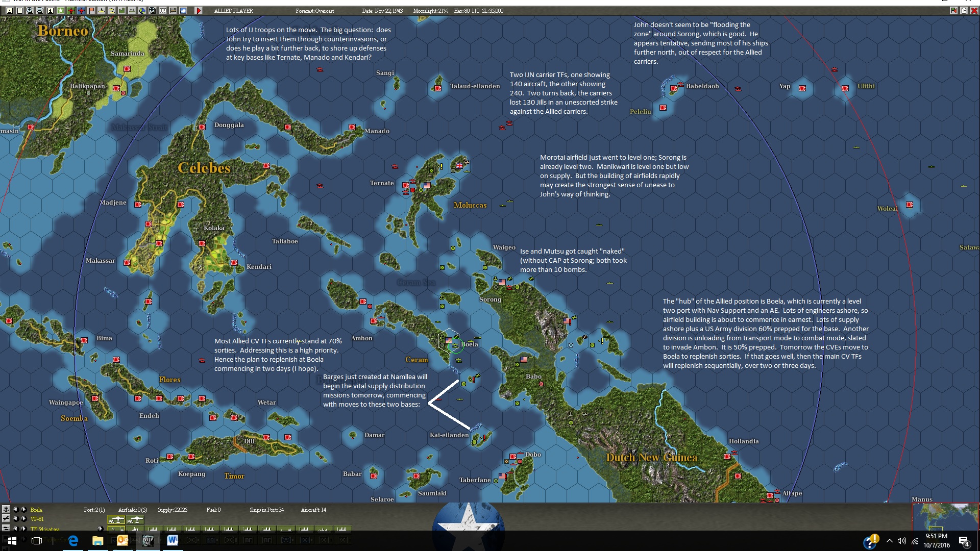980x551 pixels.
Task: Click the Airfield: 0(5) value
Action: (x=133, y=510)
